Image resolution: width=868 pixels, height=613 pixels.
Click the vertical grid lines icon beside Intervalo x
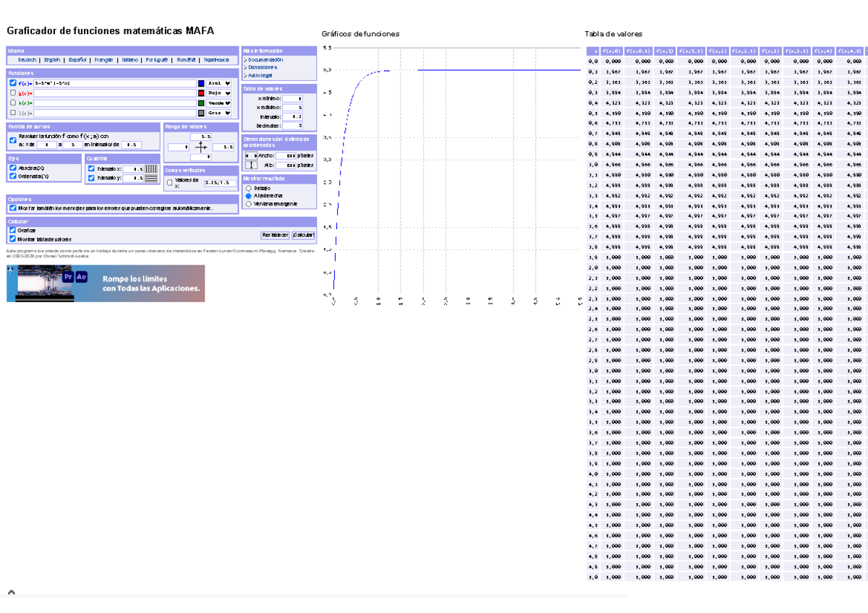(x=151, y=168)
